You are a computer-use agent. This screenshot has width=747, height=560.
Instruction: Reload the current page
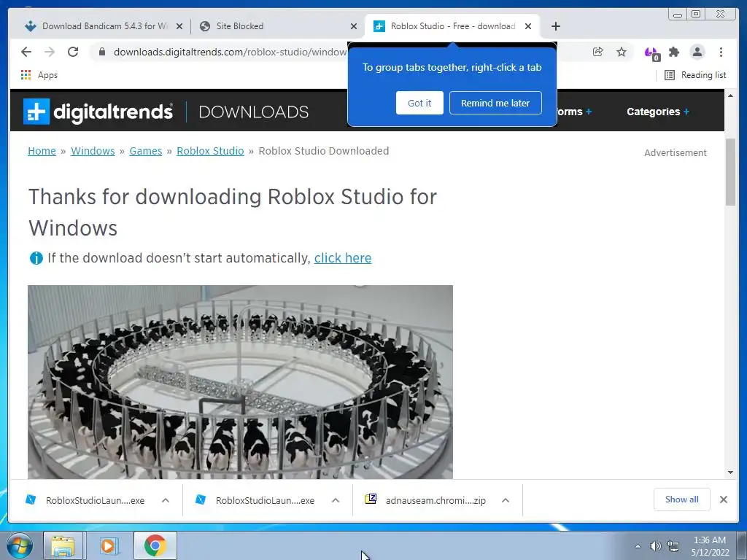[73, 52]
